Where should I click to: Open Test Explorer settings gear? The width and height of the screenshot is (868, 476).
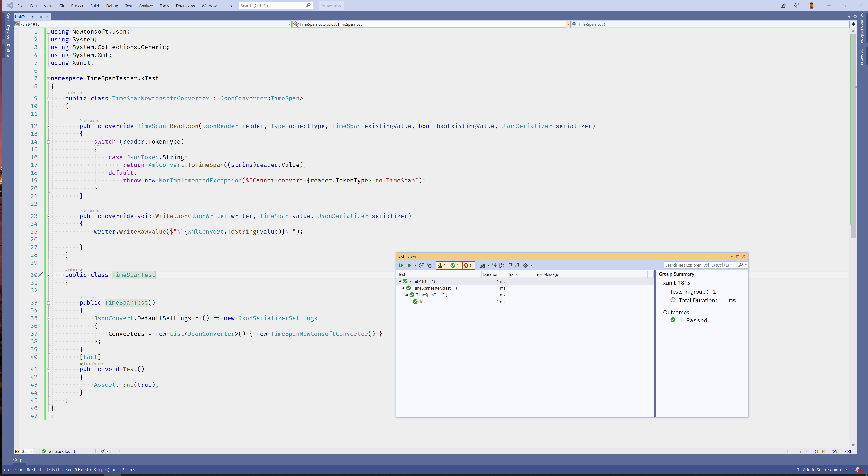(525, 265)
